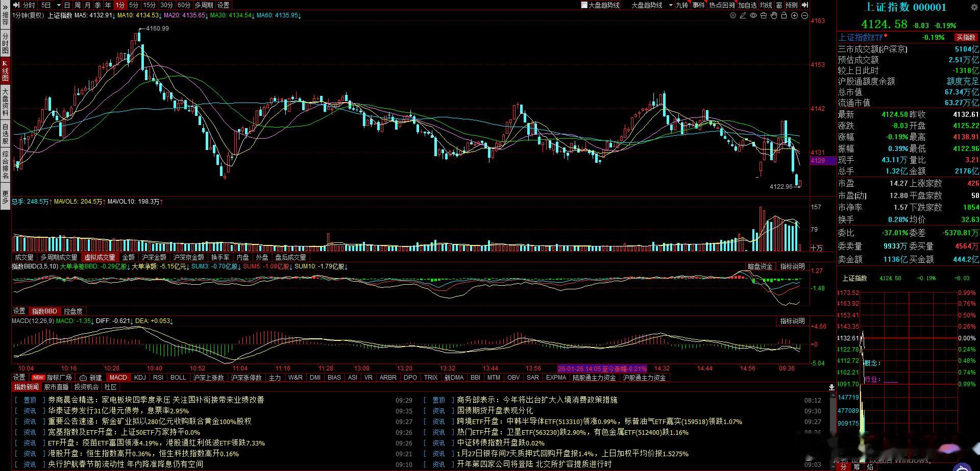Zoom in chart with plus icon
Image resolution: width=980 pixels, height=471 pixels.
(794, 16)
